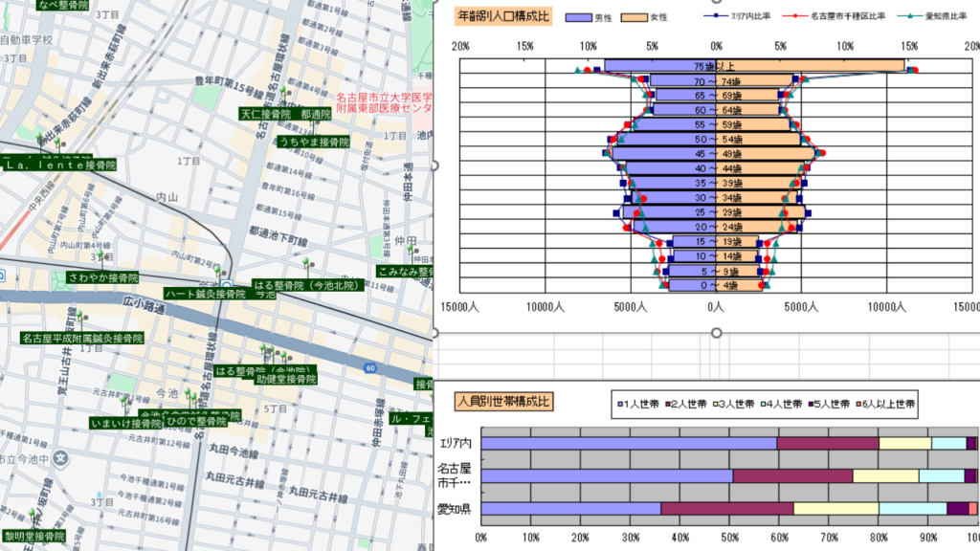Click the 人員別世帯構成比 chart title
Image resolution: width=980 pixels, height=551 pixels.
[501, 402]
